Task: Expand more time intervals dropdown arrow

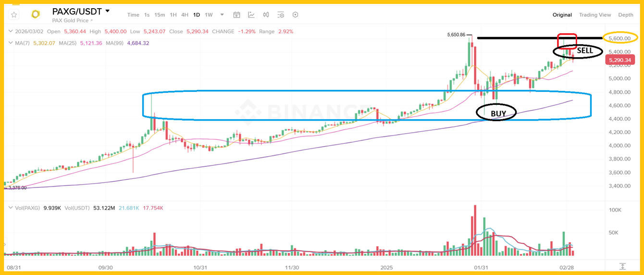Action: [222, 15]
